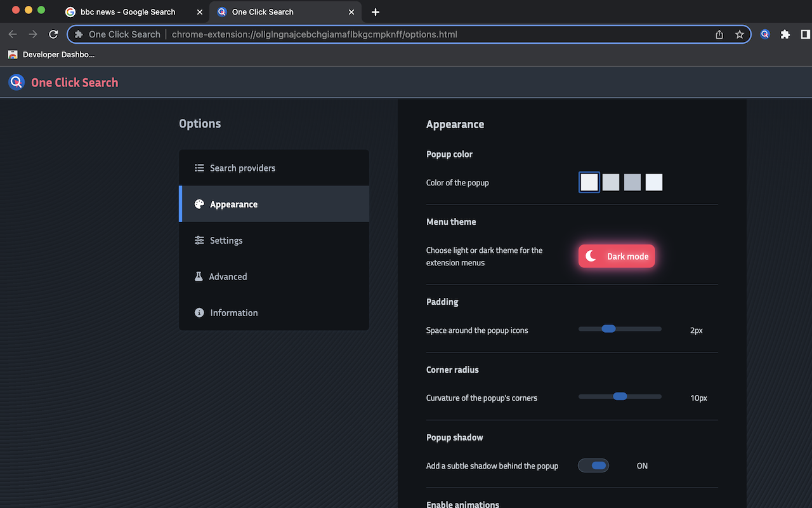Click the Information circle icon
Viewport: 812px width, 508px height.
(199, 312)
